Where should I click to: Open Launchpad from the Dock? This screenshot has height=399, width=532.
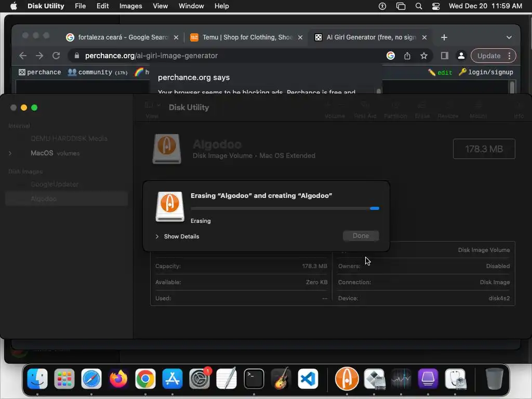click(64, 379)
